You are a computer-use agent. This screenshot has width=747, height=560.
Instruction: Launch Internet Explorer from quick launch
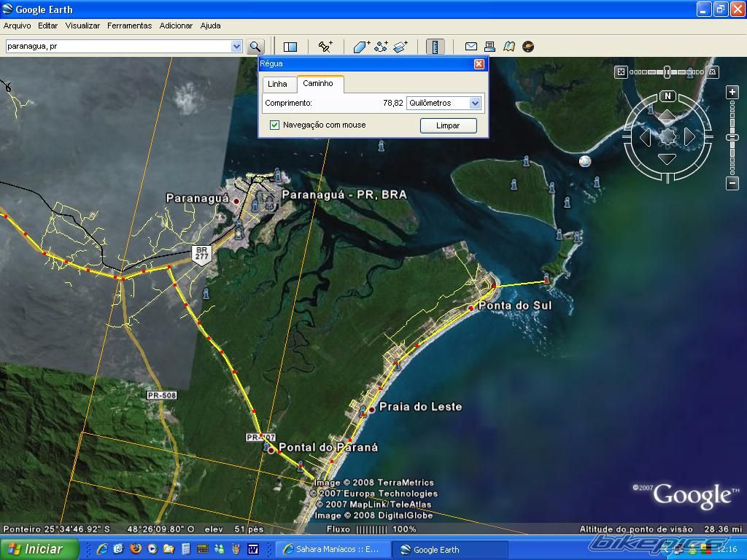(x=101, y=549)
